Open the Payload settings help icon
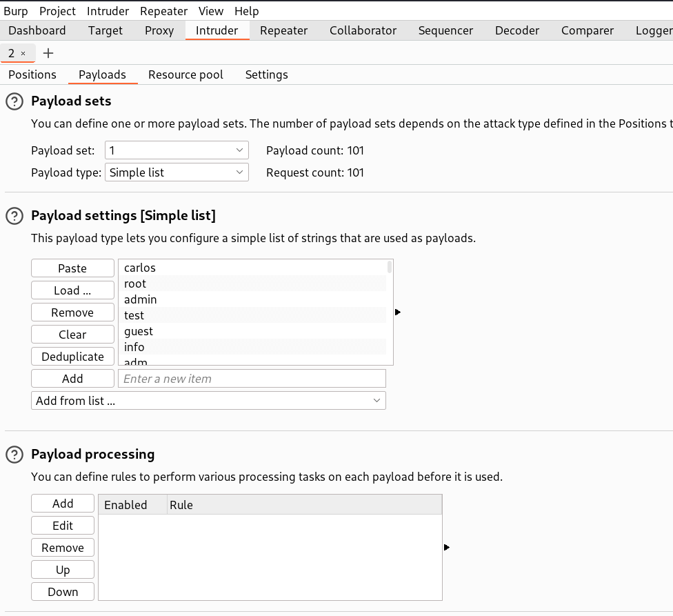Screen dimensions: 673x616 [x=14, y=216]
